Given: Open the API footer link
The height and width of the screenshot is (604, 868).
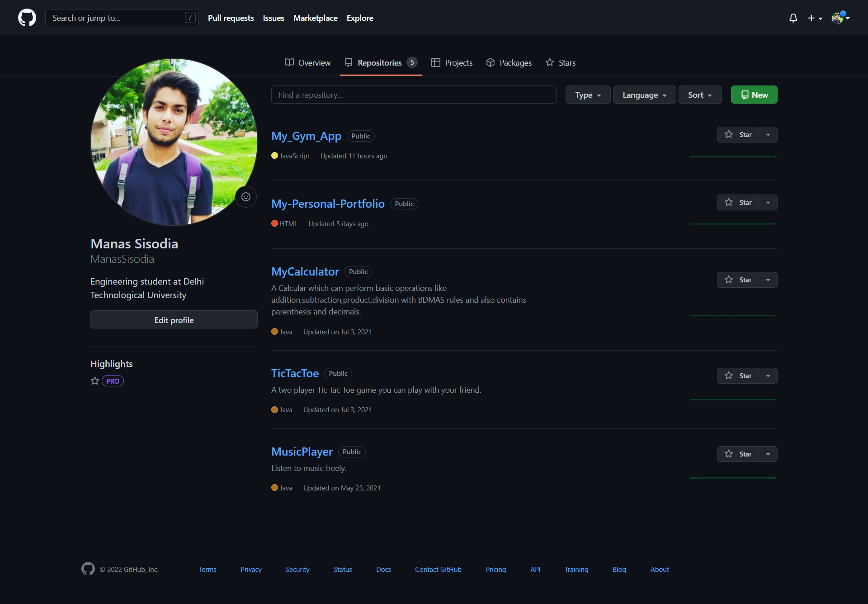Looking at the screenshot, I should pyautogui.click(x=535, y=569).
